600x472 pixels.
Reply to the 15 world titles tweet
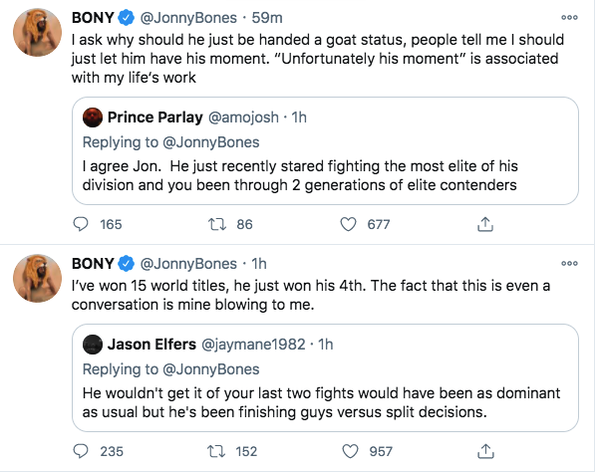(84, 451)
